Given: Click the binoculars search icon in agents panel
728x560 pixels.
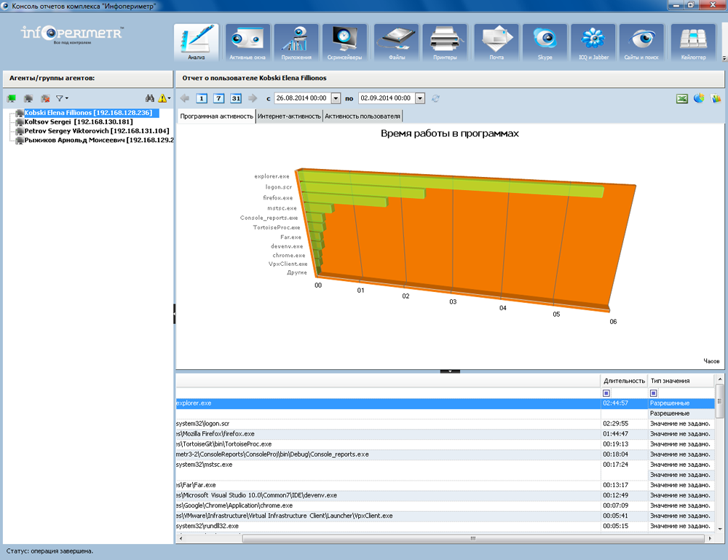Looking at the screenshot, I should point(151,98).
